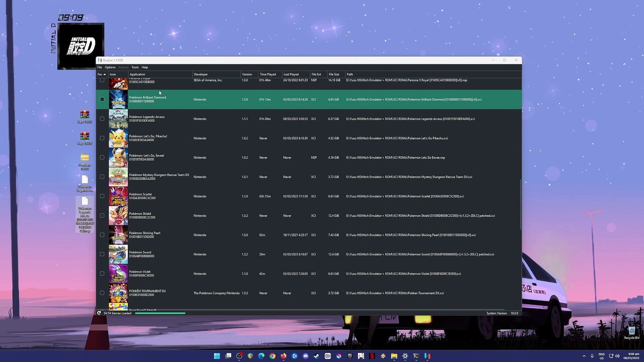Viewport: 644px width, 362px height.
Task: Toggle favorite checkbox for Pokémon Sword
Action: coord(102,254)
